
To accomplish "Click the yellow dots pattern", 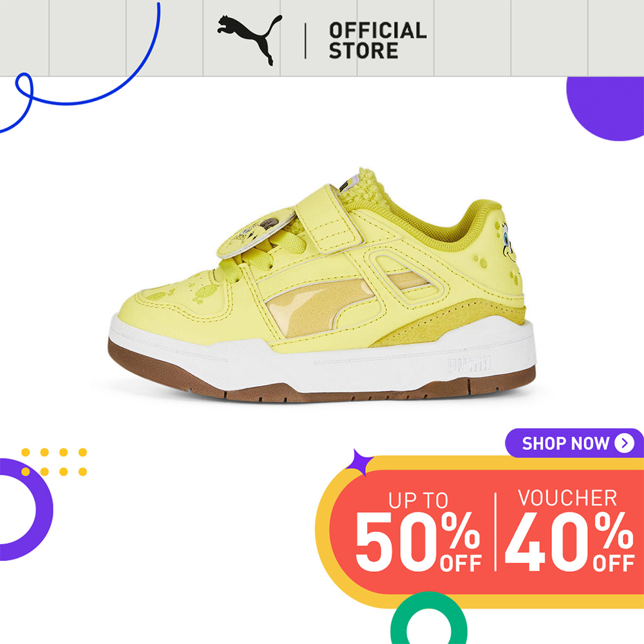I will (x=54, y=462).
